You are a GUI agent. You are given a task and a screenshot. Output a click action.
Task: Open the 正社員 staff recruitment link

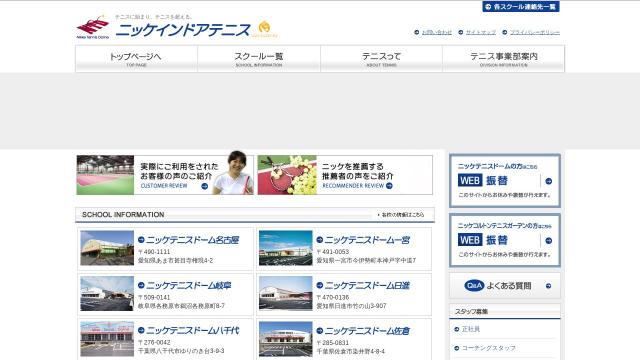coord(471,329)
